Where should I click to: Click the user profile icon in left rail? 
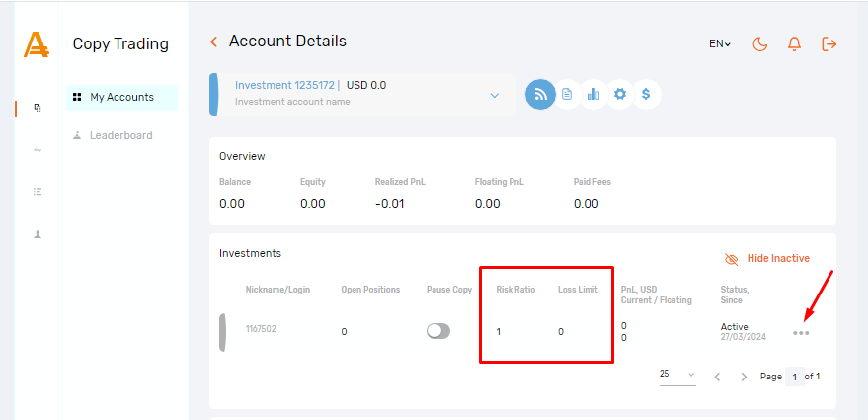tap(38, 235)
